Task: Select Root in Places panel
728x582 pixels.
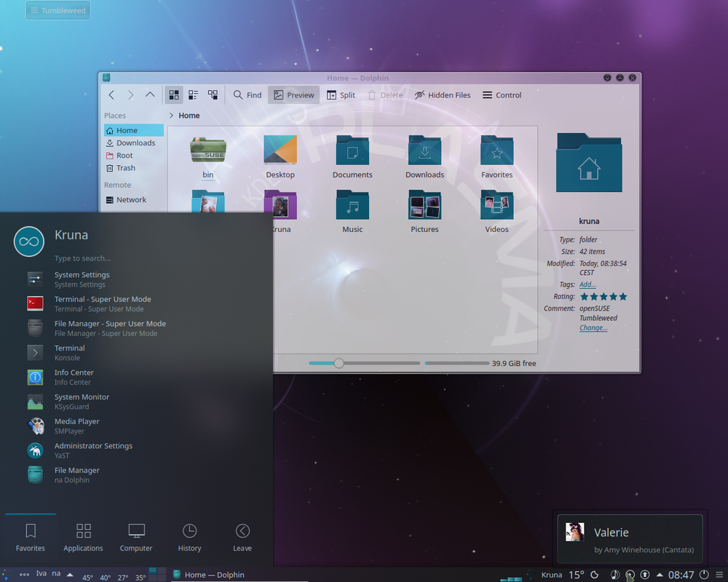Action: (134, 156)
